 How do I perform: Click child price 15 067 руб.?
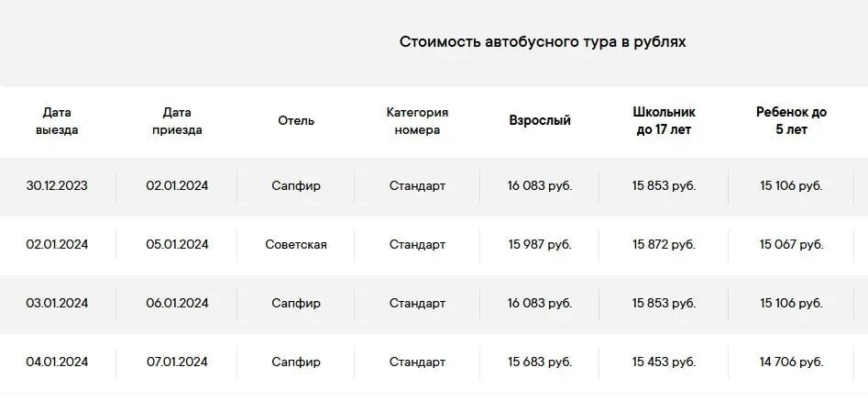(792, 244)
